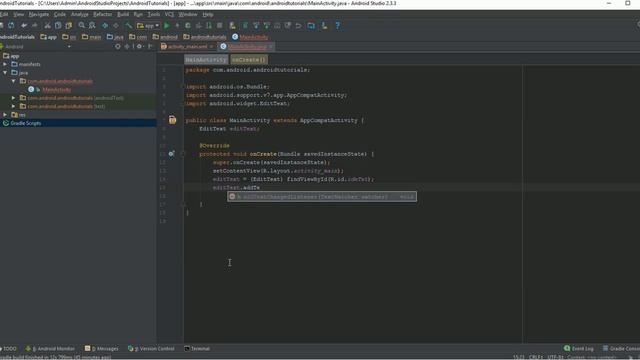Click the Hide project panel icon
This screenshot has width=640, height=360.
pyautogui.click(x=150, y=47)
